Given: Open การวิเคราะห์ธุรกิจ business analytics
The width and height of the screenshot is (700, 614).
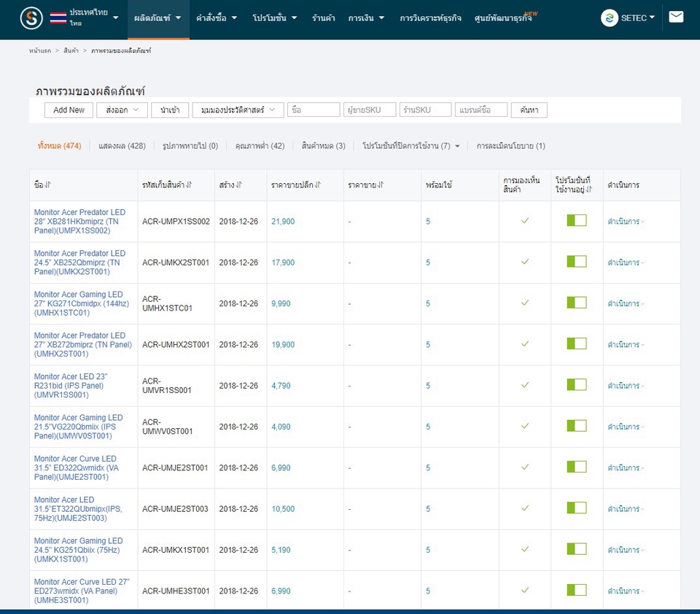Looking at the screenshot, I should tap(430, 18).
